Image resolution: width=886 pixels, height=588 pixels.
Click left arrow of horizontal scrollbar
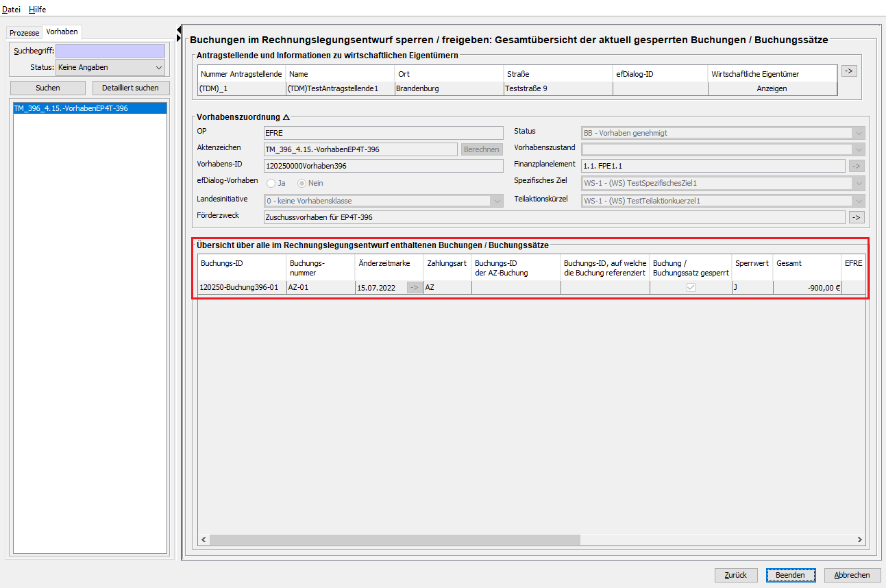pyautogui.click(x=204, y=540)
